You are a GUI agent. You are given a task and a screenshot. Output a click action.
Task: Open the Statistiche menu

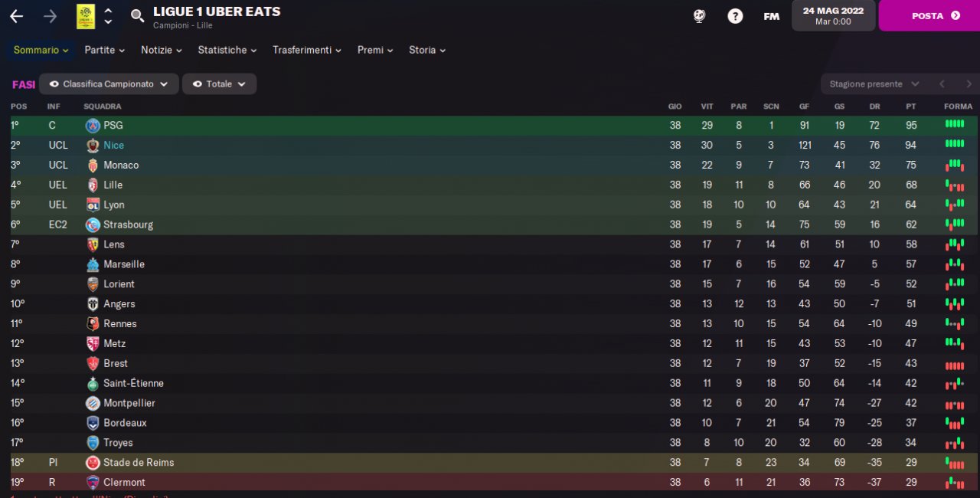(x=227, y=50)
